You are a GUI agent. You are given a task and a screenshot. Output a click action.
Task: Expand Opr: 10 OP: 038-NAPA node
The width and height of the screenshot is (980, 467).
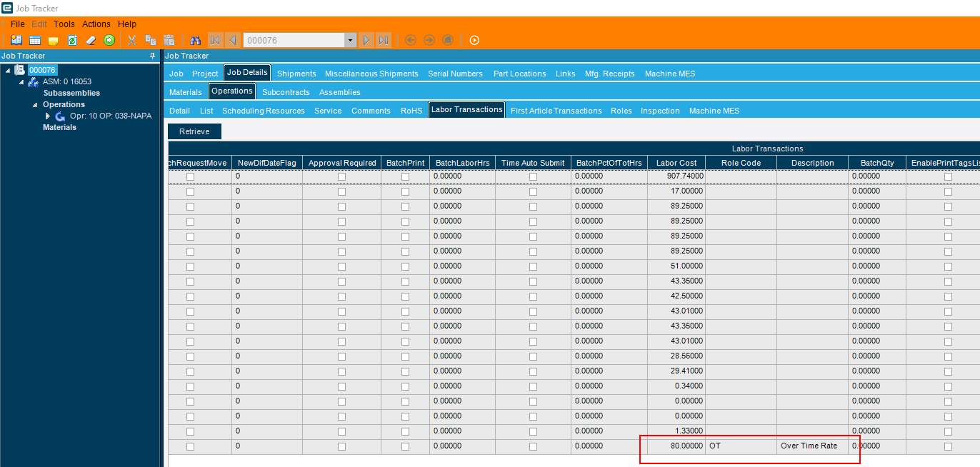click(48, 116)
